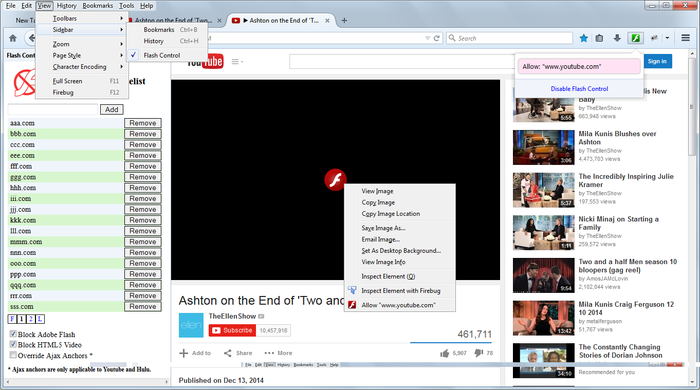Viewport: 700px width, 390px height.
Task: Click TheEllenShow channel name link
Action: (x=232, y=316)
